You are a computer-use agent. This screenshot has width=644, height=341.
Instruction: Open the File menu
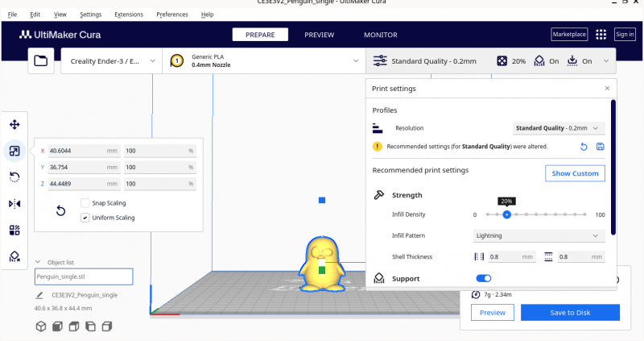click(12, 15)
